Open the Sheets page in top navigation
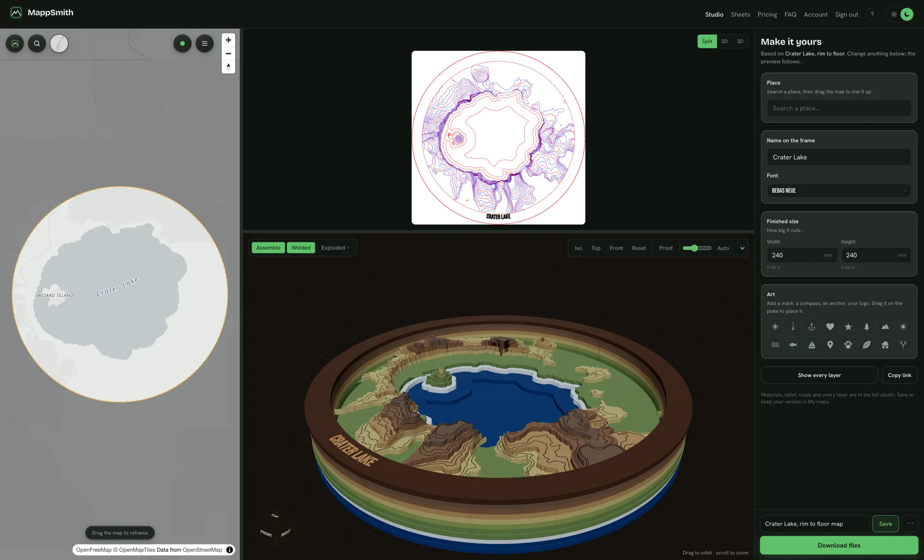The image size is (924, 560). (740, 14)
